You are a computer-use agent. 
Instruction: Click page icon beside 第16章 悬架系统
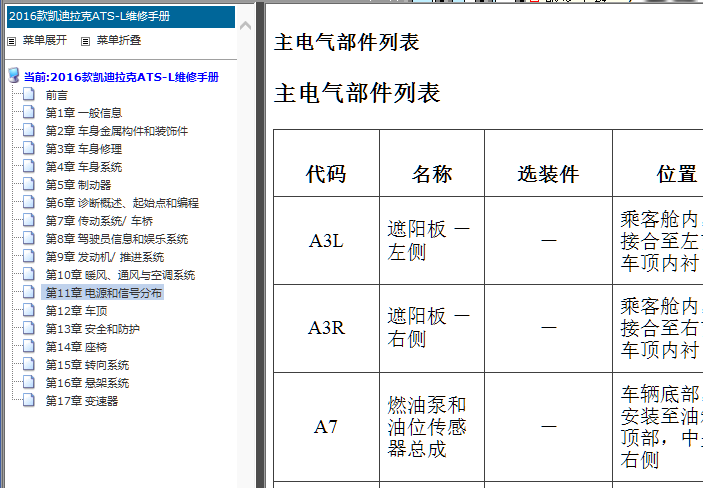pyautogui.click(x=29, y=381)
